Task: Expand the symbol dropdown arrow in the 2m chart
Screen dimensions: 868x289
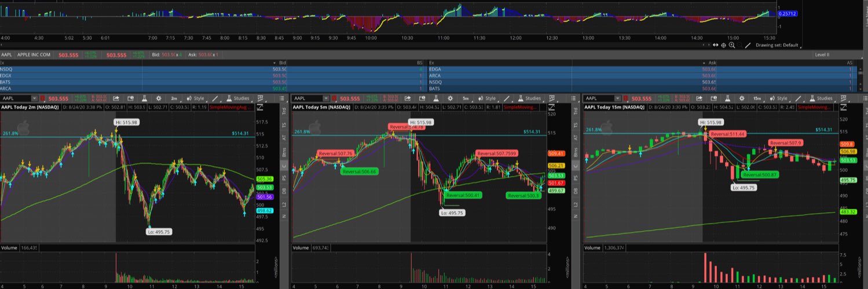Action: [34, 98]
